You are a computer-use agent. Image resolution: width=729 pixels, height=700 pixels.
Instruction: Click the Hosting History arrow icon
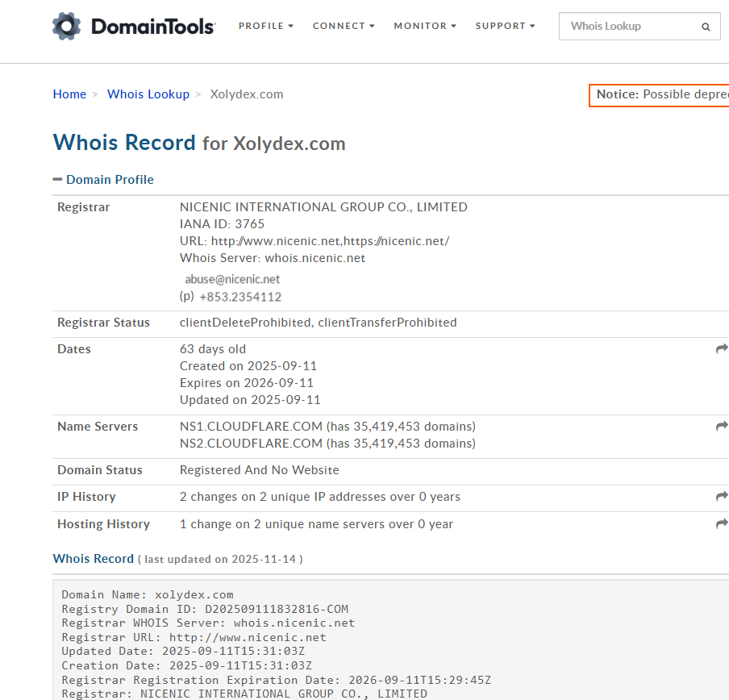pos(721,524)
